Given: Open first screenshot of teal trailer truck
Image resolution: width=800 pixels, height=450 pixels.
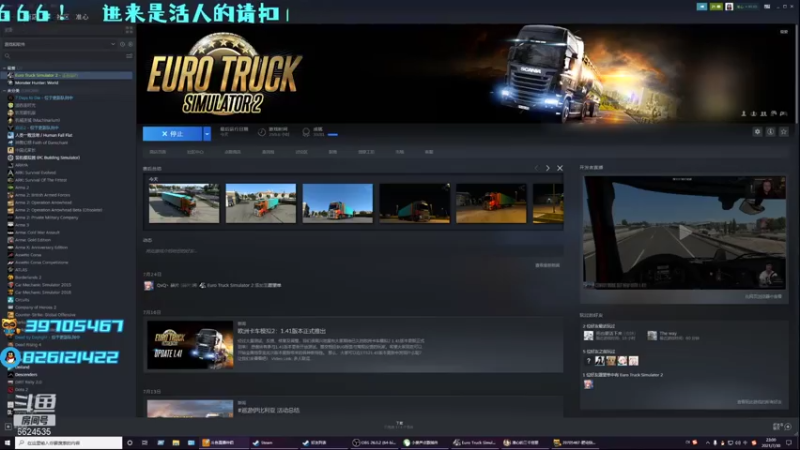Looking at the screenshot, I should tap(184, 203).
